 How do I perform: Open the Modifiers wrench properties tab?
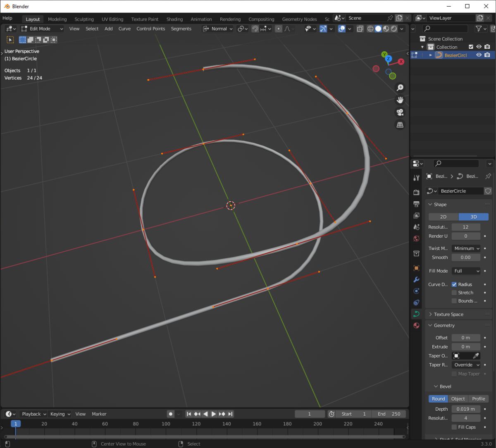[416, 280]
